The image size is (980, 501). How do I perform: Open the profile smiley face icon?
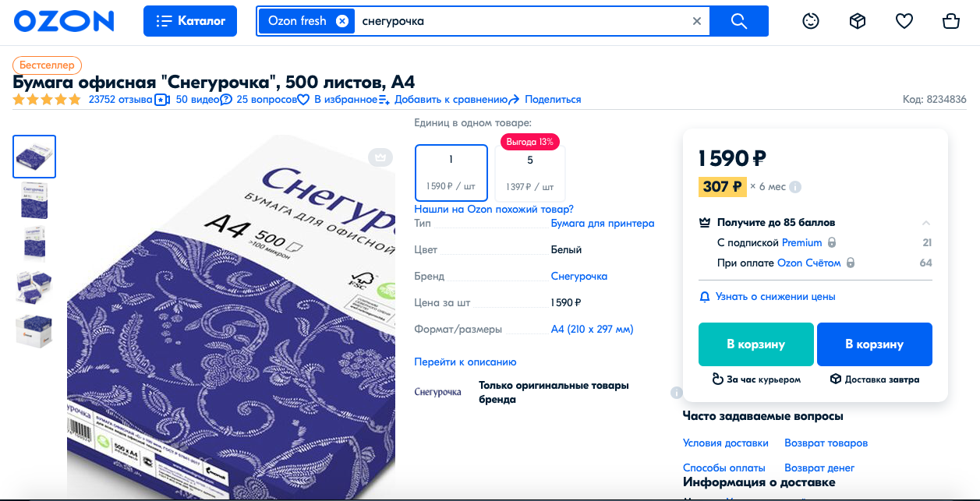pos(811,21)
